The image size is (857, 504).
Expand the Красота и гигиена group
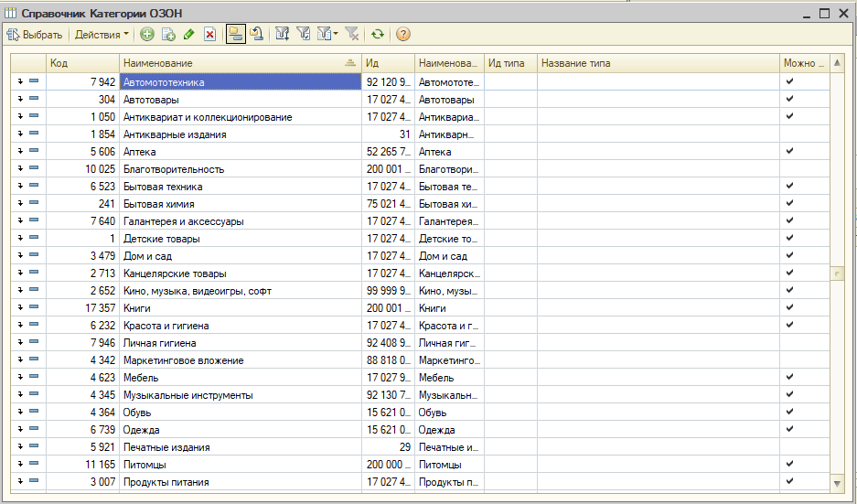click(x=20, y=325)
